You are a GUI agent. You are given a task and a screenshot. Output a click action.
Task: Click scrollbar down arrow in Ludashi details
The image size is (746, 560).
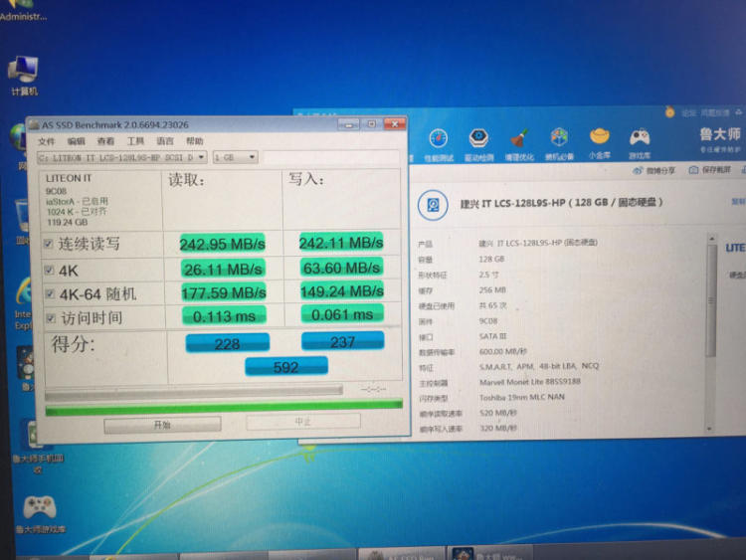pos(709,429)
